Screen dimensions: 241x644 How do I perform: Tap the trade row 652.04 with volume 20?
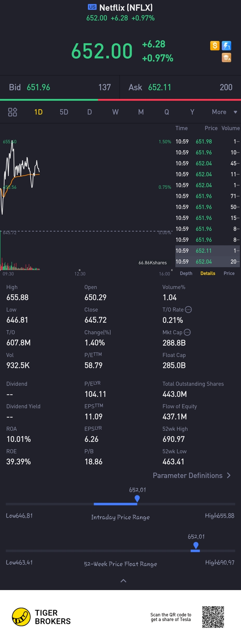pos(208,262)
